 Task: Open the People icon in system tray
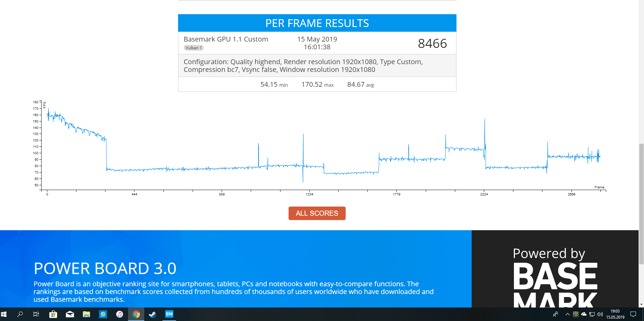pos(555,314)
